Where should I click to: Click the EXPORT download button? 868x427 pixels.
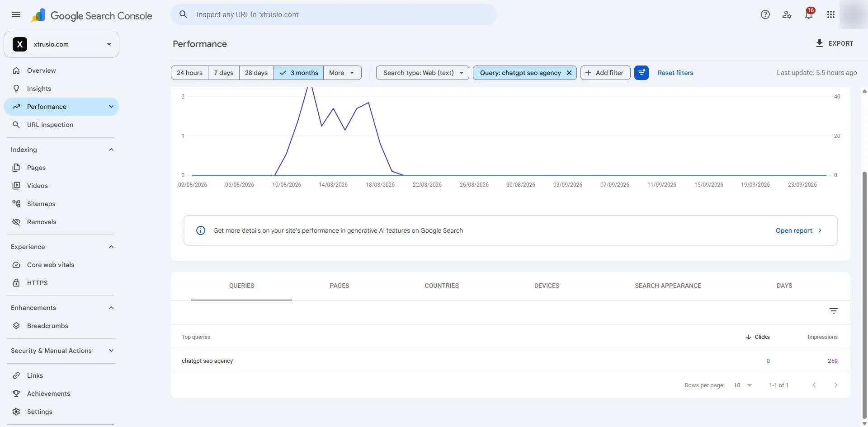click(834, 43)
